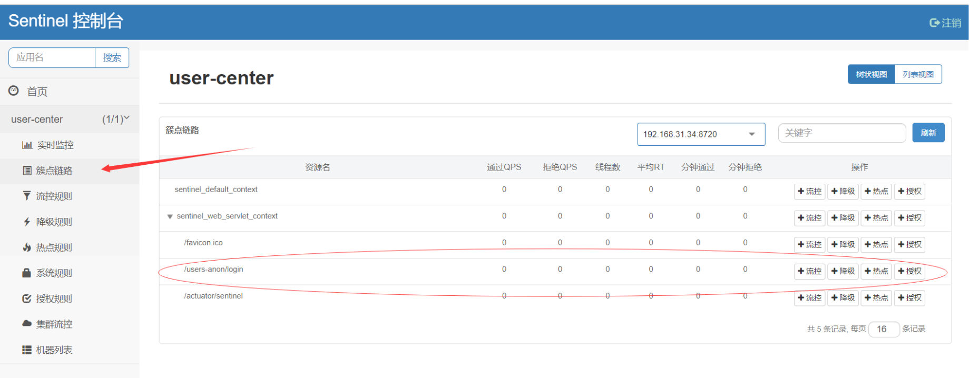Click the flame icon for 热点规则
980x378 pixels.
coord(27,247)
